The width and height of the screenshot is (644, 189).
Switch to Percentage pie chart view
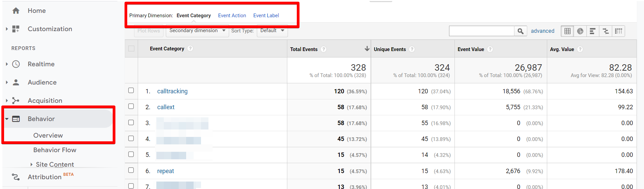point(580,31)
